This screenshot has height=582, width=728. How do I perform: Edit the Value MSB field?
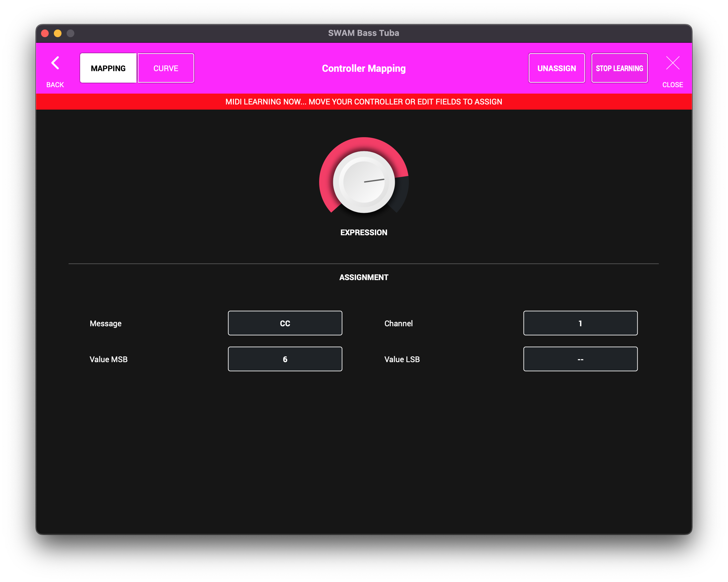click(285, 359)
